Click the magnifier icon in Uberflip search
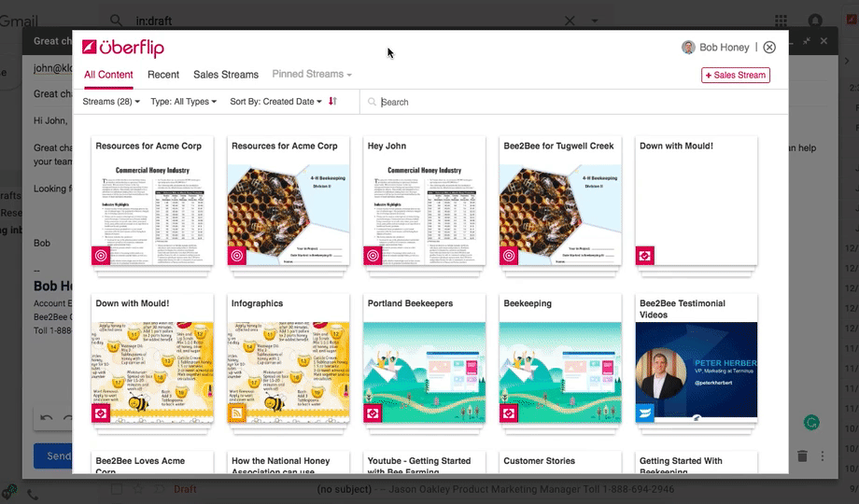859x504 pixels. (x=372, y=102)
